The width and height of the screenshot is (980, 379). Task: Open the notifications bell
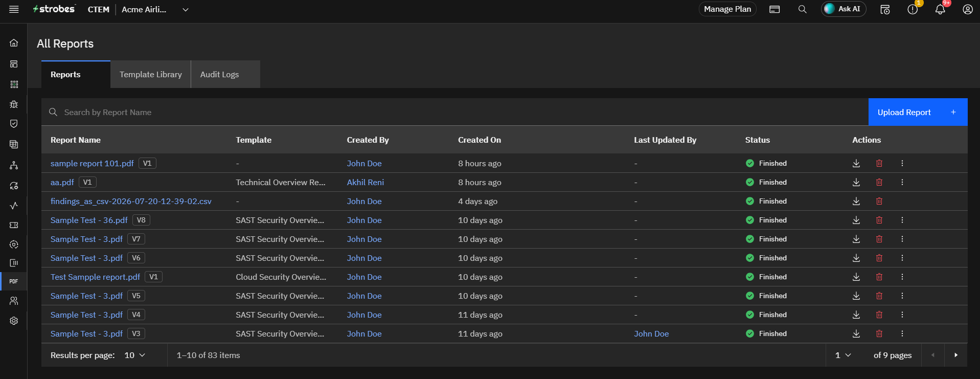pyautogui.click(x=940, y=9)
